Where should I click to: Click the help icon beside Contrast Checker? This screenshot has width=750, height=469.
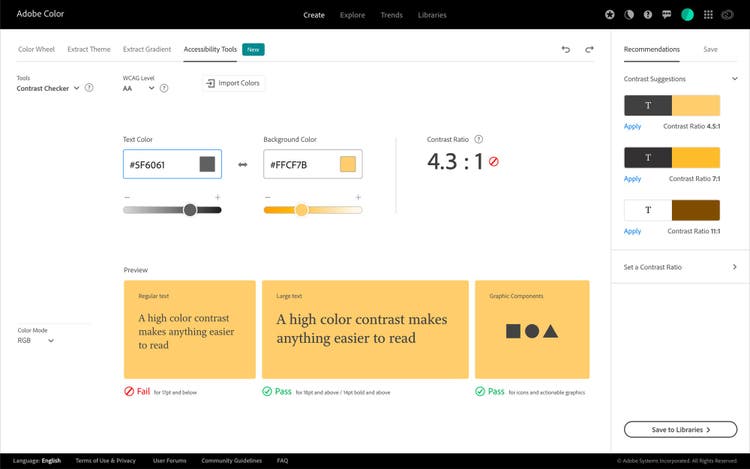tap(89, 88)
